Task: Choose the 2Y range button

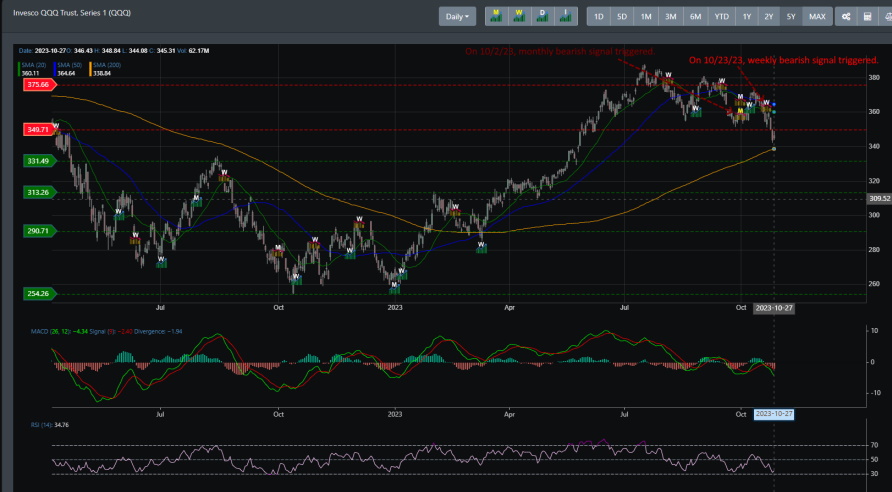Action: coord(769,16)
